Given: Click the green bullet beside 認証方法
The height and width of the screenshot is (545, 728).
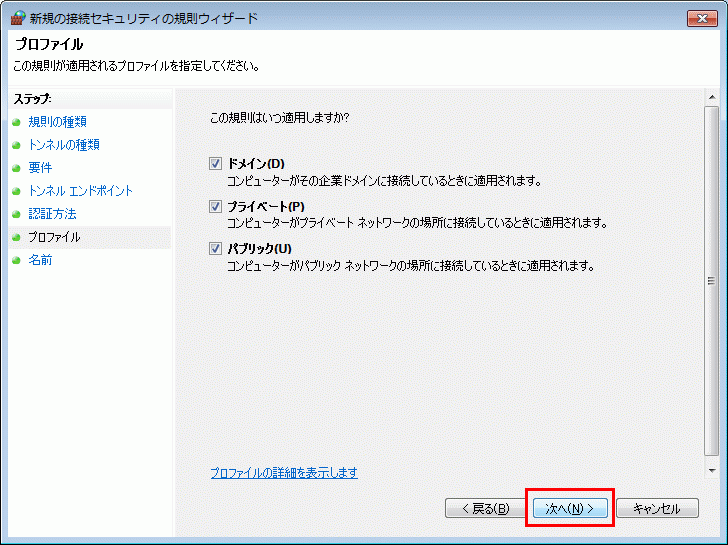Looking at the screenshot, I should [16, 214].
